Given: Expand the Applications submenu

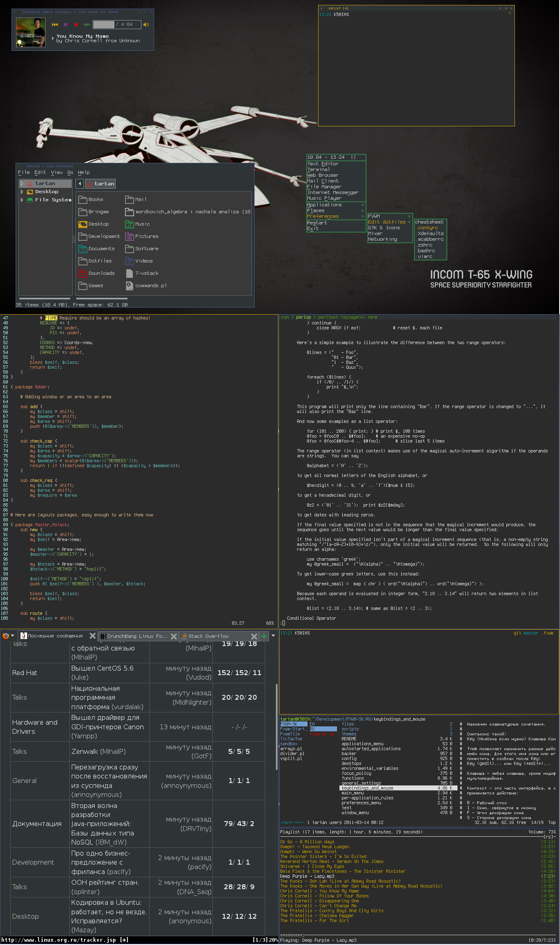Looking at the screenshot, I should [336, 205].
